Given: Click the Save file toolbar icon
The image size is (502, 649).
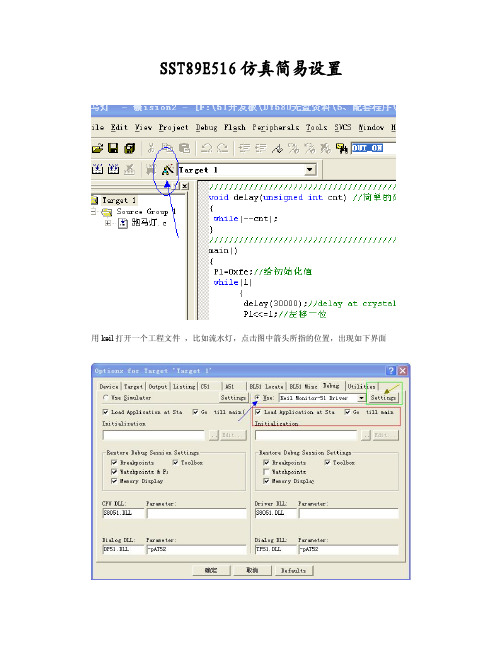Looking at the screenshot, I should (x=113, y=148).
